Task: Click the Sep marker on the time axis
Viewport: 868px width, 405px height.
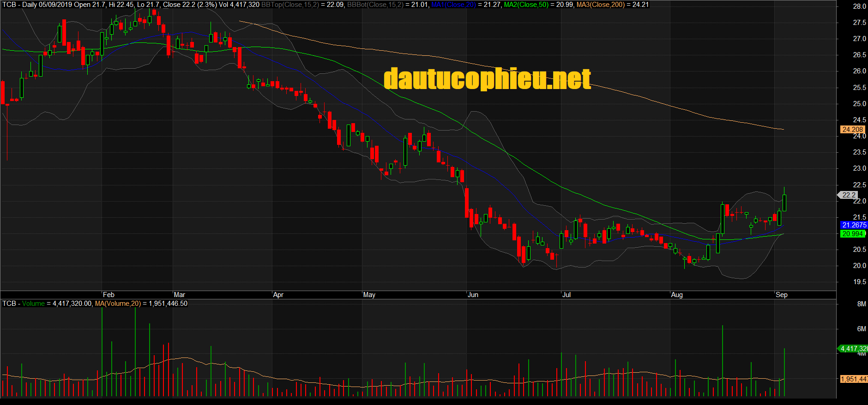Action: [782, 295]
